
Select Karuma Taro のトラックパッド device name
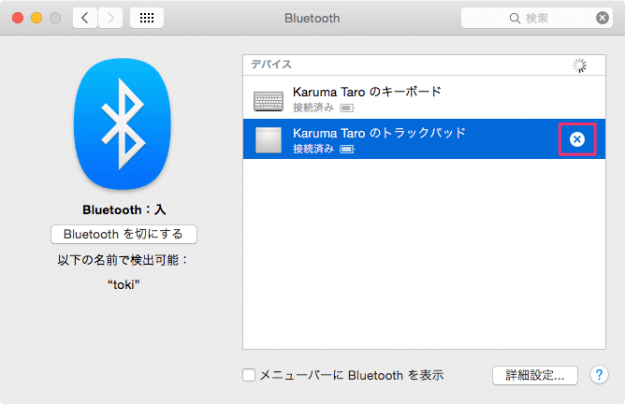(379, 133)
